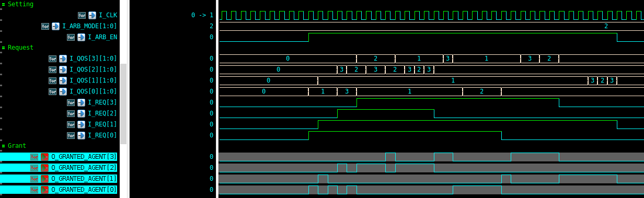Click the output icon beside O_GRANTED_AGENT[2]
The image size is (644, 198).
[44, 168]
